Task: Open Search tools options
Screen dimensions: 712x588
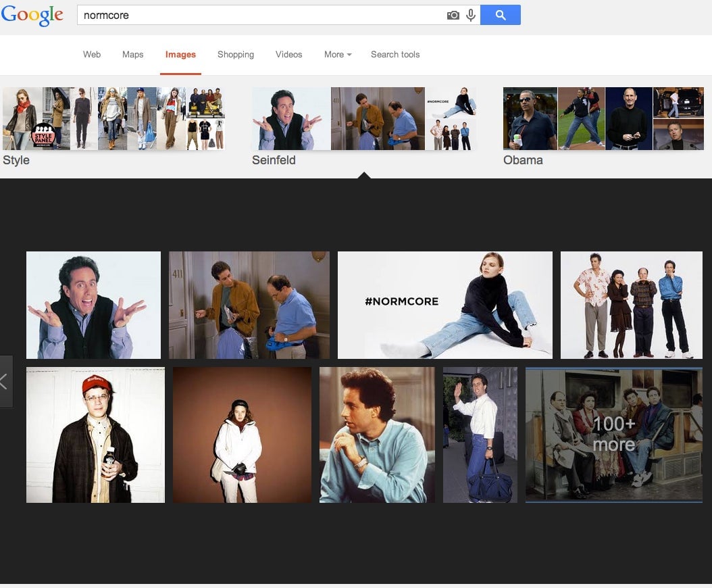Action: coord(395,55)
